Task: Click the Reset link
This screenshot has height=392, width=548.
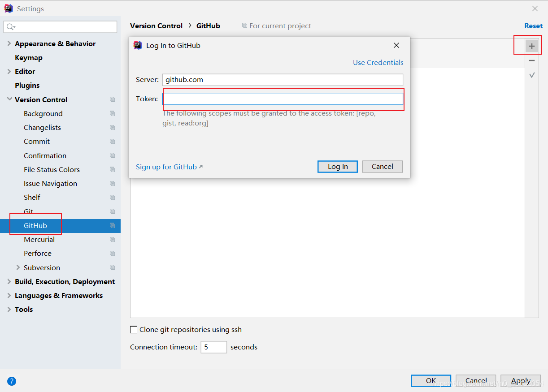Action: [534, 26]
